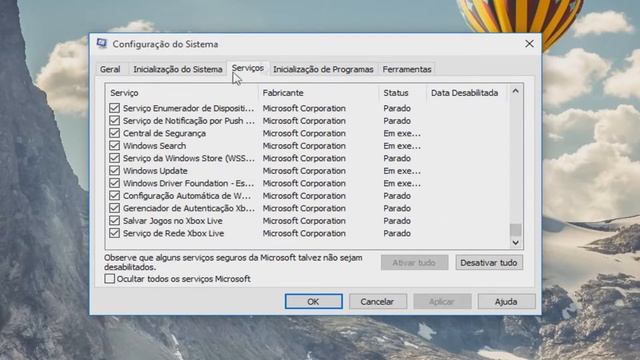This screenshot has width=640, height=360.
Task: Disable the Windows Search service checkbox
Action: point(114,146)
